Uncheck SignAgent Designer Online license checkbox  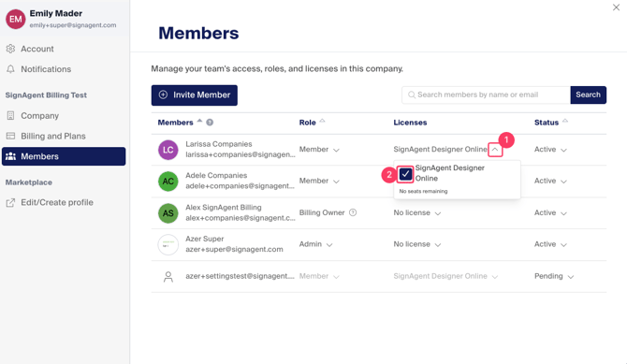(x=405, y=174)
